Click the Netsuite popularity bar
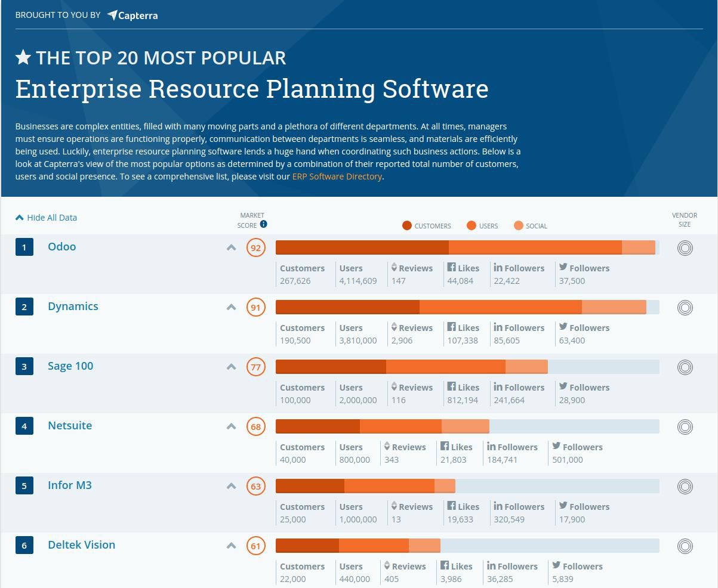Image resolution: width=718 pixels, height=588 pixels. tap(467, 426)
